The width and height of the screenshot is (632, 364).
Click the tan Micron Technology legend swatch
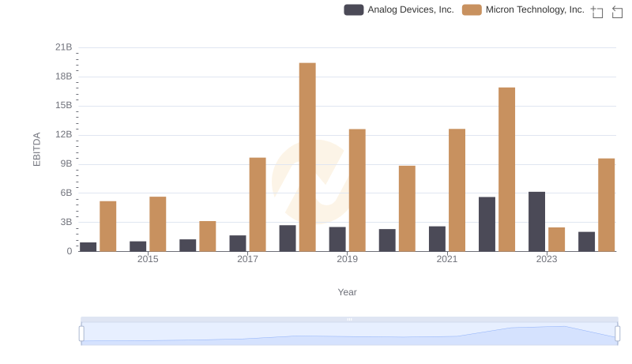[472, 9]
